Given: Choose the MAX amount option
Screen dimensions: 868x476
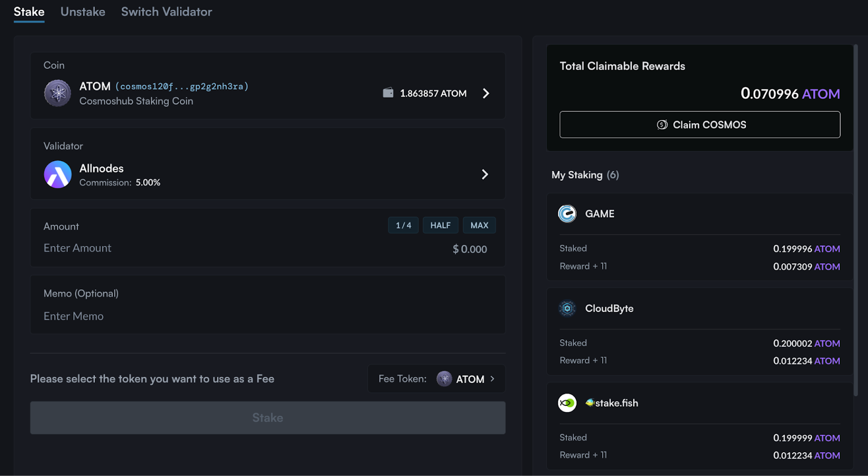Looking at the screenshot, I should click(x=480, y=225).
